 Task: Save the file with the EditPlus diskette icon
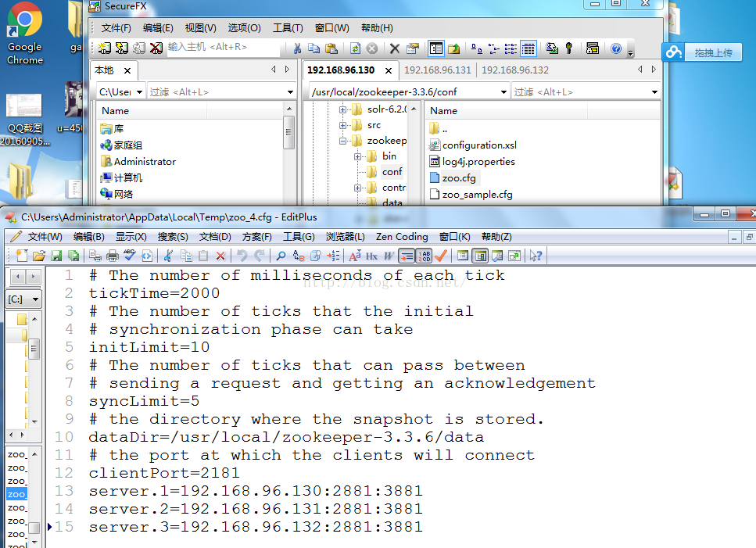[56, 256]
